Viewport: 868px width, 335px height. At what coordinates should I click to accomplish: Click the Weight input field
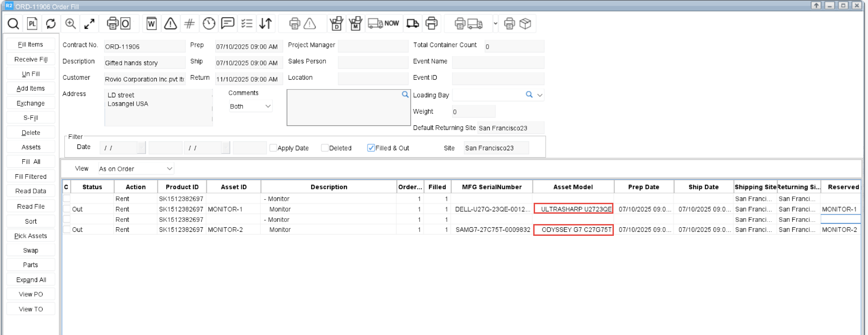click(x=473, y=112)
